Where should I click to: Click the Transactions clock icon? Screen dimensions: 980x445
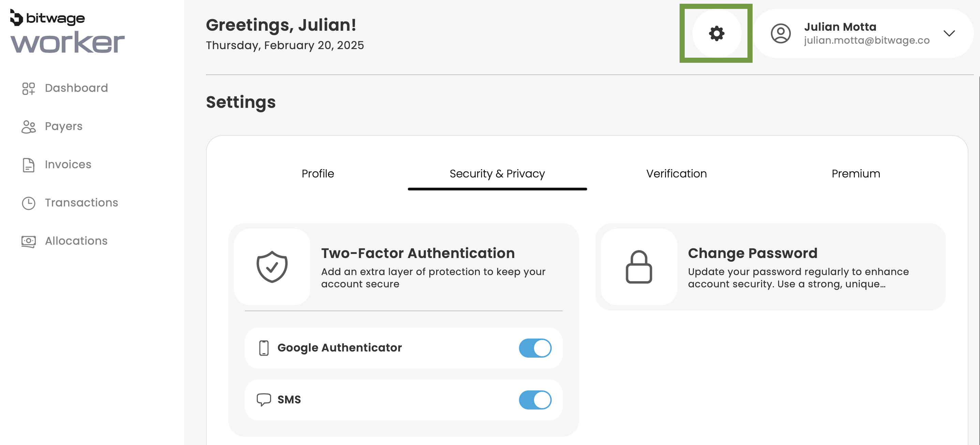click(29, 203)
